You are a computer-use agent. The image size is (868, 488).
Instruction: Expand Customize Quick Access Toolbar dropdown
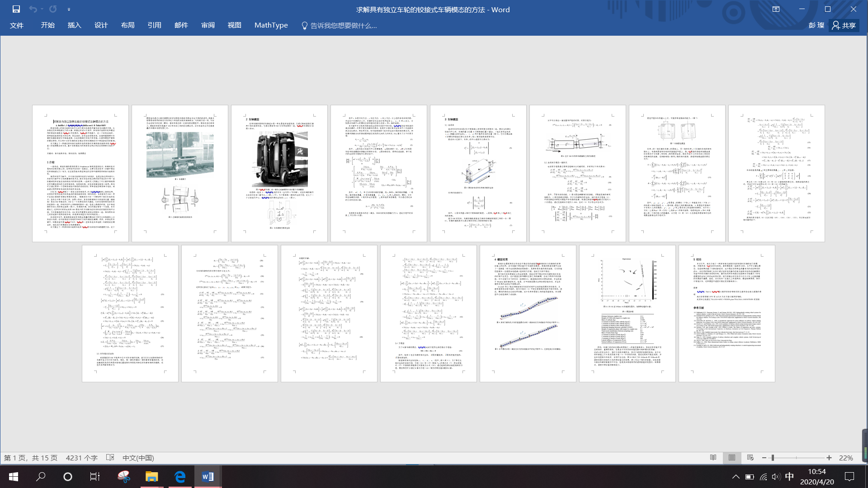pos(69,9)
